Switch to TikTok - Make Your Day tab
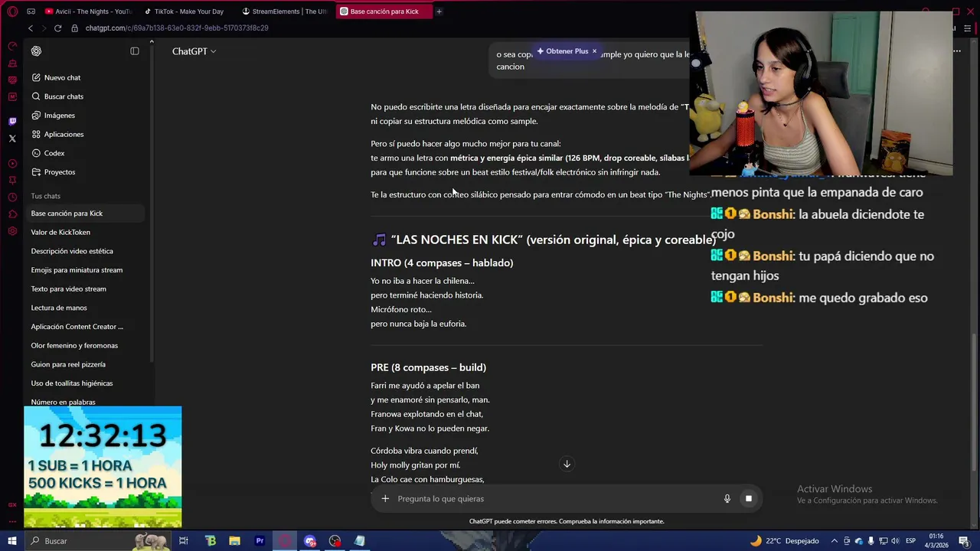 point(187,11)
